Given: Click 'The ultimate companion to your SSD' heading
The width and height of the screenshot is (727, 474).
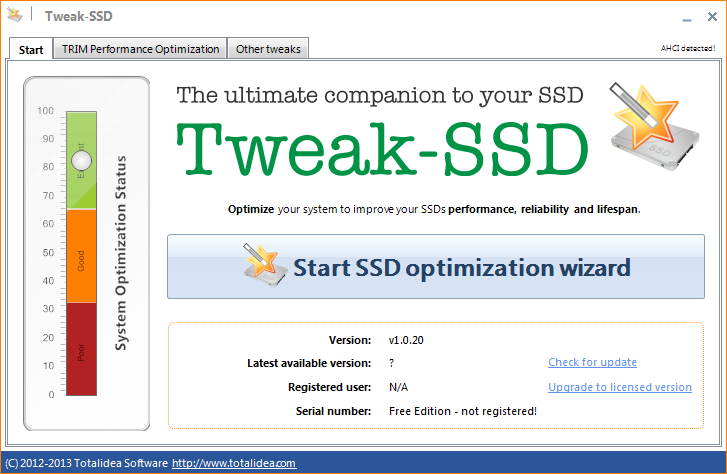Looking at the screenshot, I should click(x=380, y=96).
